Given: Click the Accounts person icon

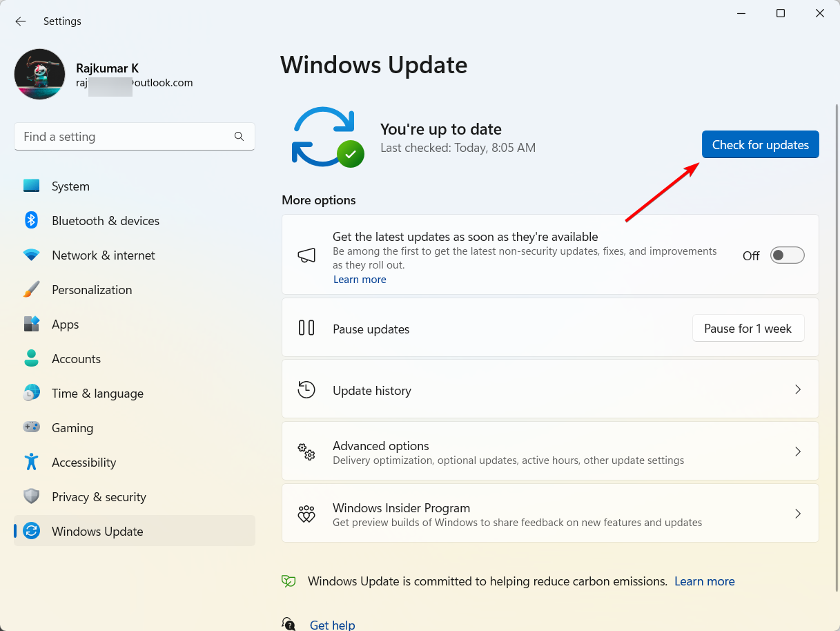Looking at the screenshot, I should (31, 358).
